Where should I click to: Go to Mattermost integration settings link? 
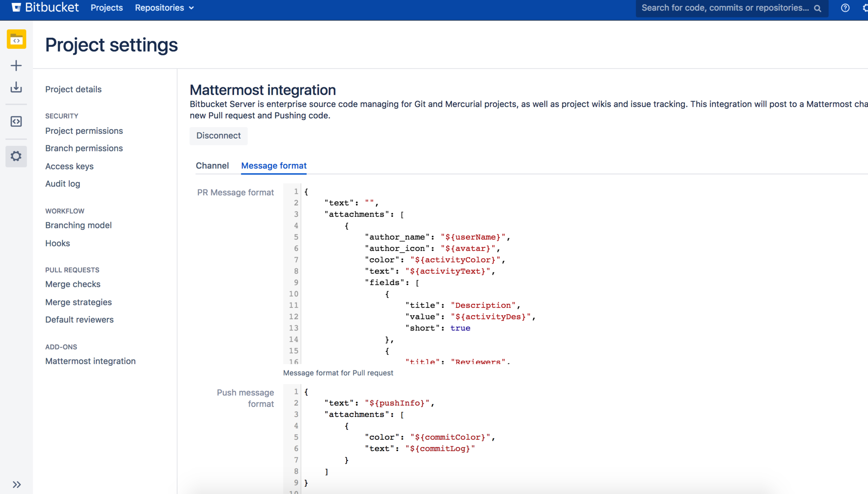coord(90,361)
